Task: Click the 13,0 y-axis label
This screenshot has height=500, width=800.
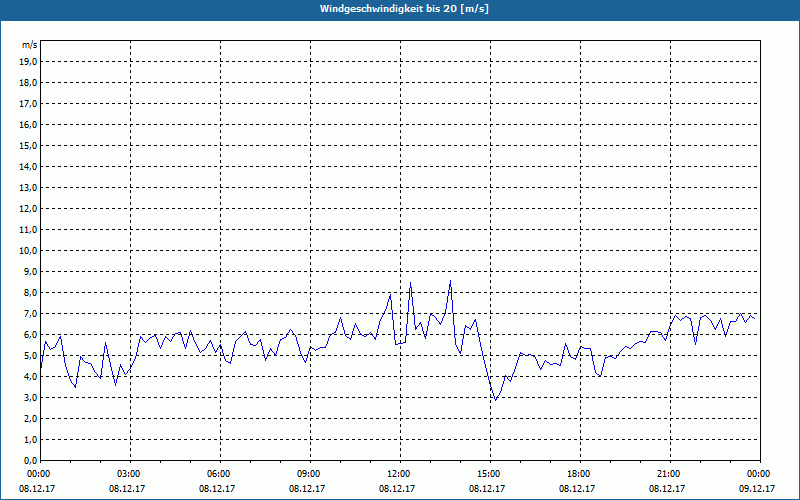Action: point(29,187)
